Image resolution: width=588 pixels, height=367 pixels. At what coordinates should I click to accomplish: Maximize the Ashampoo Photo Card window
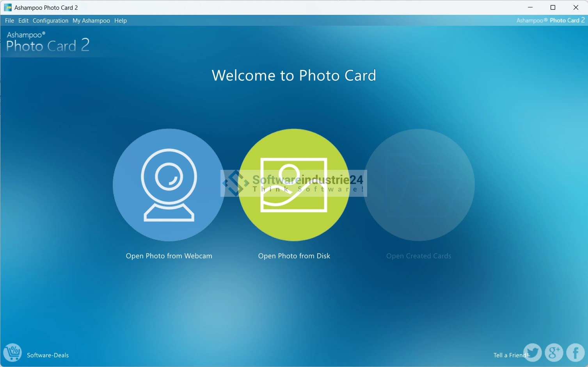click(x=552, y=7)
